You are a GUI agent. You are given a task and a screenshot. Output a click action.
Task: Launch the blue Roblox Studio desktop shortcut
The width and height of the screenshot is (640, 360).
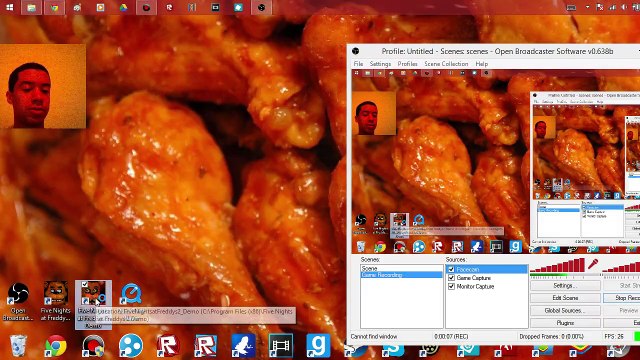coord(206,346)
